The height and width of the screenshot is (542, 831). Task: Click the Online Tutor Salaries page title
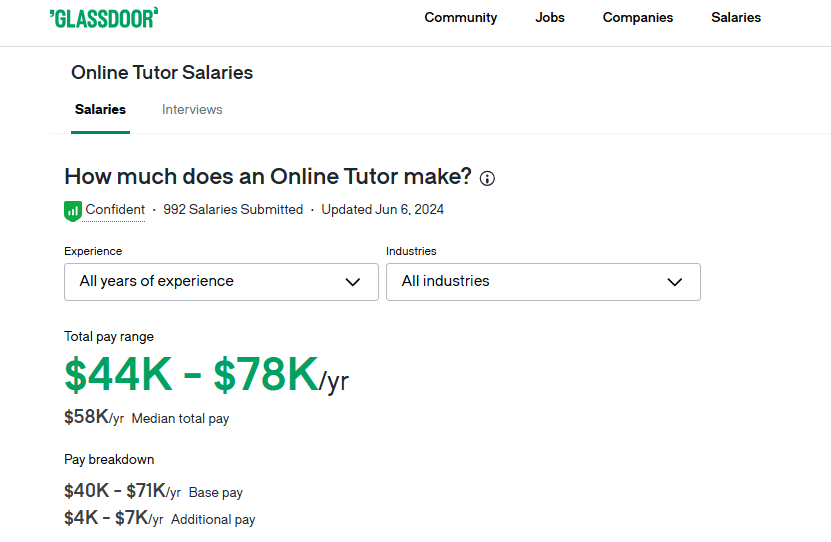[162, 73]
